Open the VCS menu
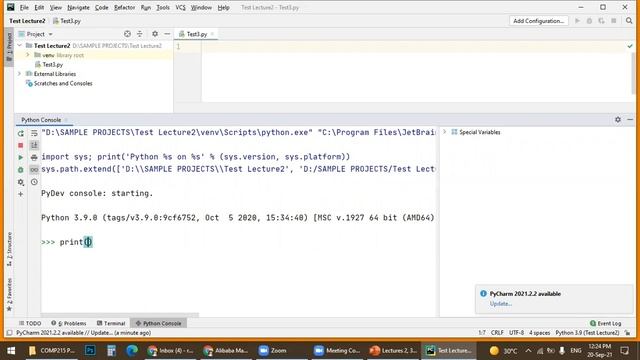 tap(180, 7)
